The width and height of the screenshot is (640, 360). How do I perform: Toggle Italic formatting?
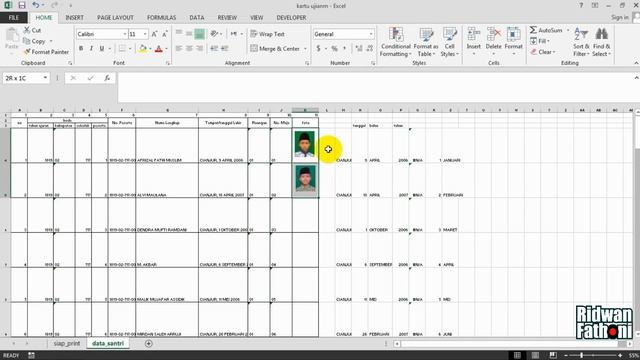[x=91, y=49]
